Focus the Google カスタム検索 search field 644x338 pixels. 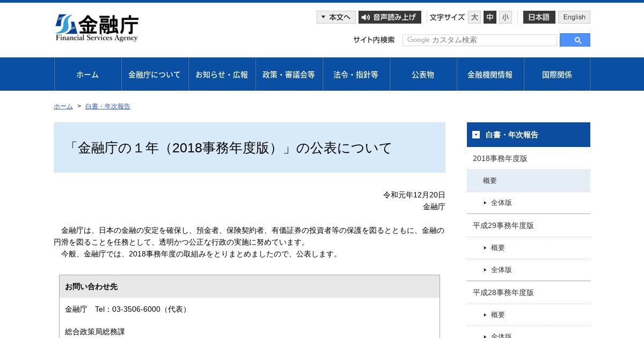click(480, 40)
